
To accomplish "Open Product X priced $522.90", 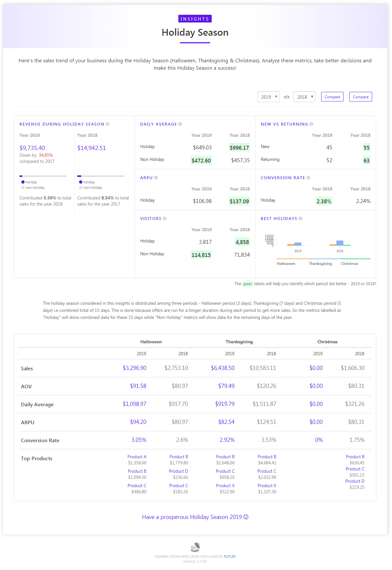I will coord(225,486).
